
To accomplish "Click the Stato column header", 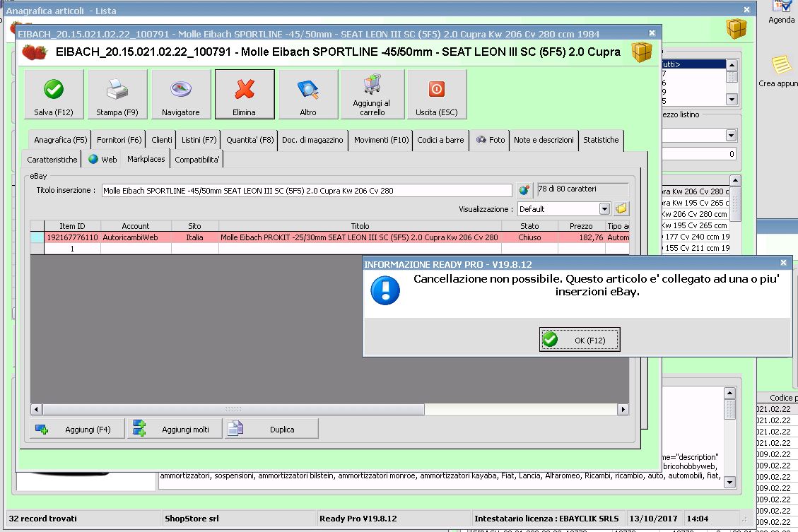I will (x=529, y=226).
